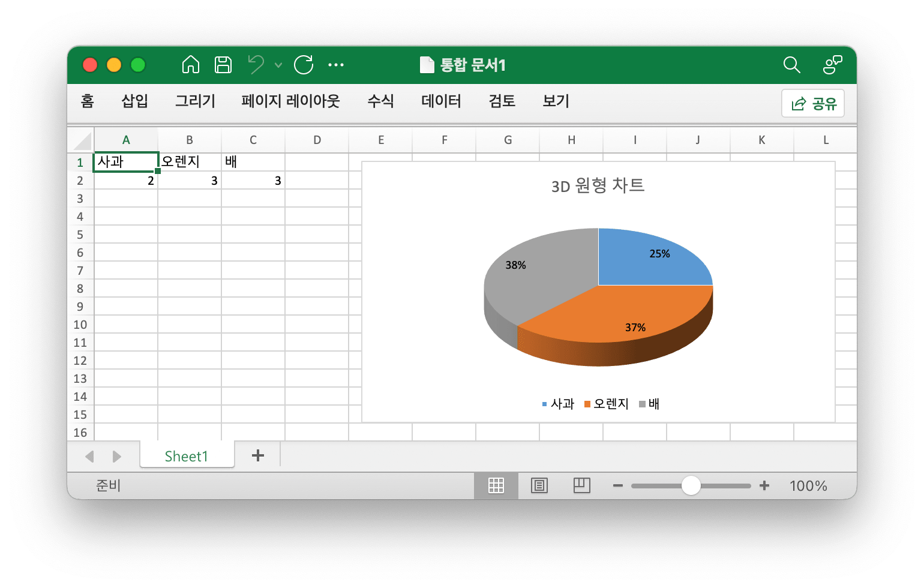Enable Page Break preview
Image resolution: width=924 pixels, height=588 pixels.
[x=581, y=485]
